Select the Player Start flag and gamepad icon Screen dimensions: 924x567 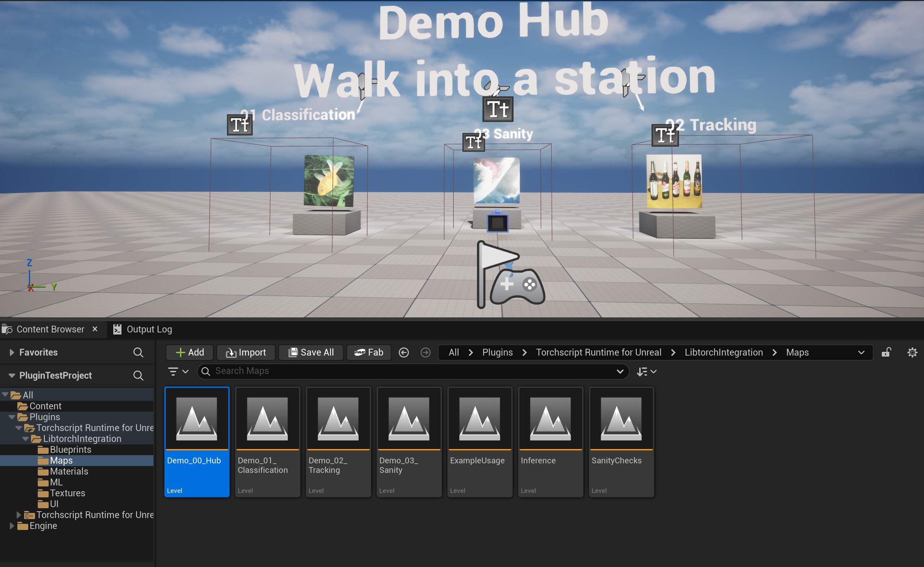[511, 275]
